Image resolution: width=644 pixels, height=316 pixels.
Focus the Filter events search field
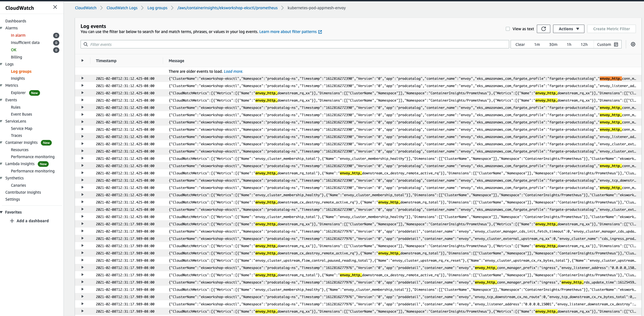[x=295, y=44]
